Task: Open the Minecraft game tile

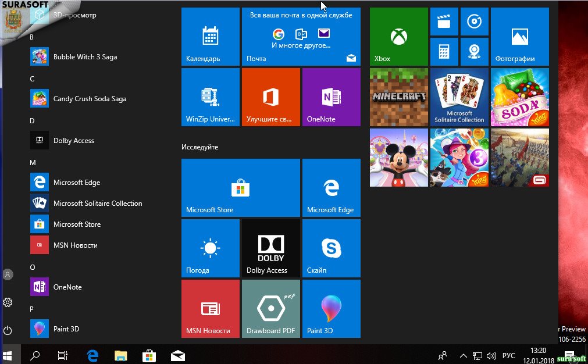Action: click(398, 97)
